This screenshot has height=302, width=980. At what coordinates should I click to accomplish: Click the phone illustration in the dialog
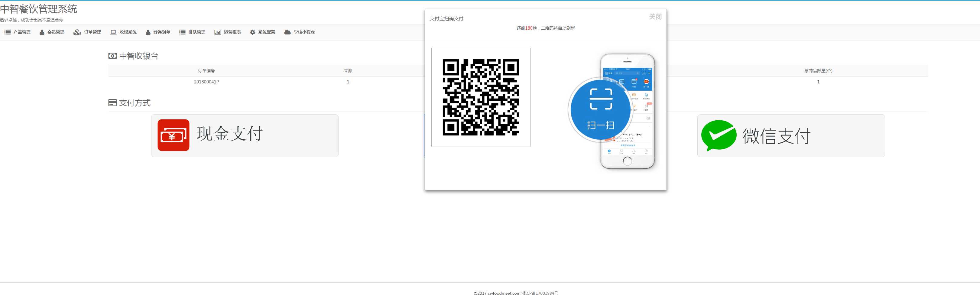pos(627,111)
